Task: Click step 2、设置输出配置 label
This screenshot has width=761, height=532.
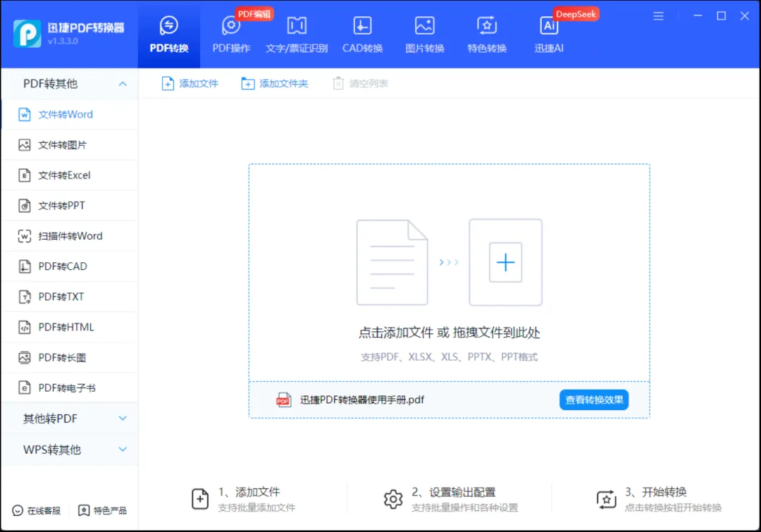Action: click(x=454, y=493)
